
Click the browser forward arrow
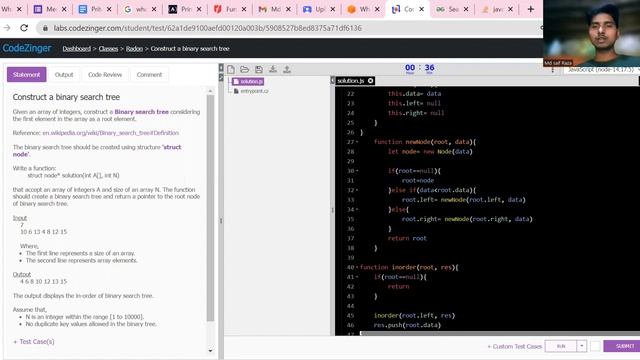click(7, 28)
